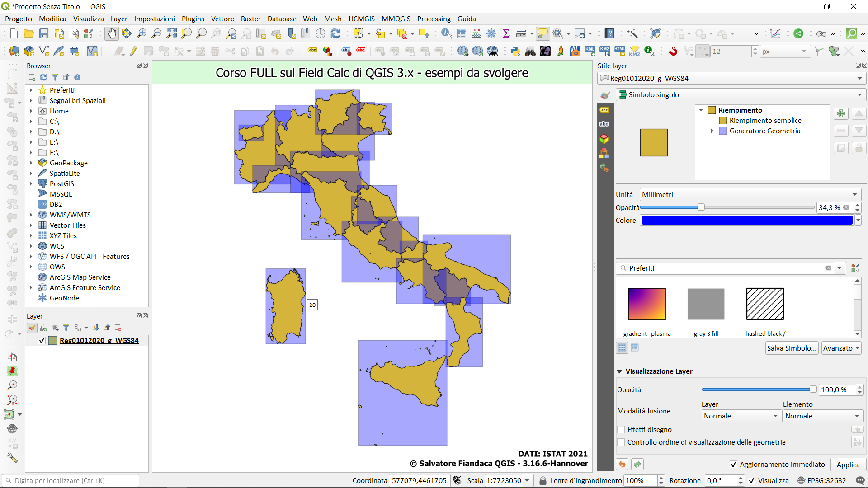Click the EPSG:32632 CRS button

click(x=821, y=480)
